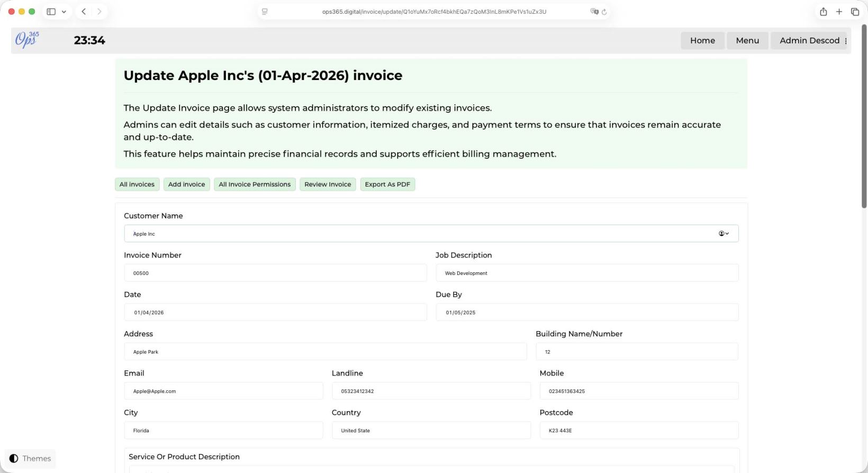Viewport: 868px width, 473px height.
Task: Open the sidebar options chevron
Action: (64, 12)
